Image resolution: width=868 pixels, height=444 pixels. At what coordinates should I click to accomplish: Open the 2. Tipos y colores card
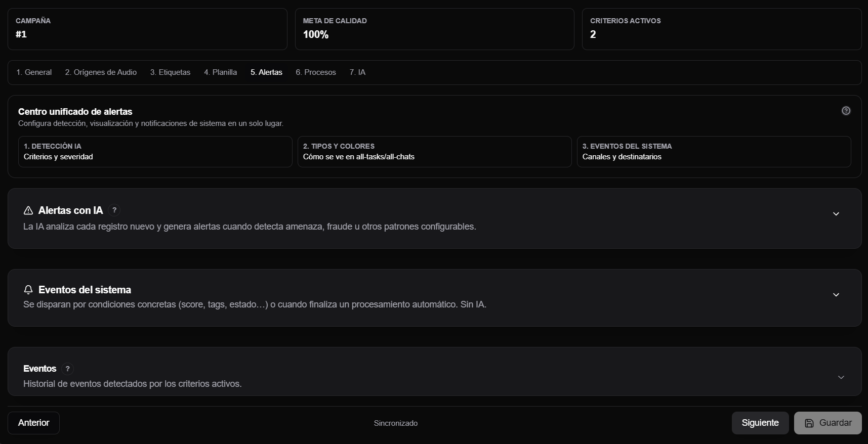[x=435, y=152]
